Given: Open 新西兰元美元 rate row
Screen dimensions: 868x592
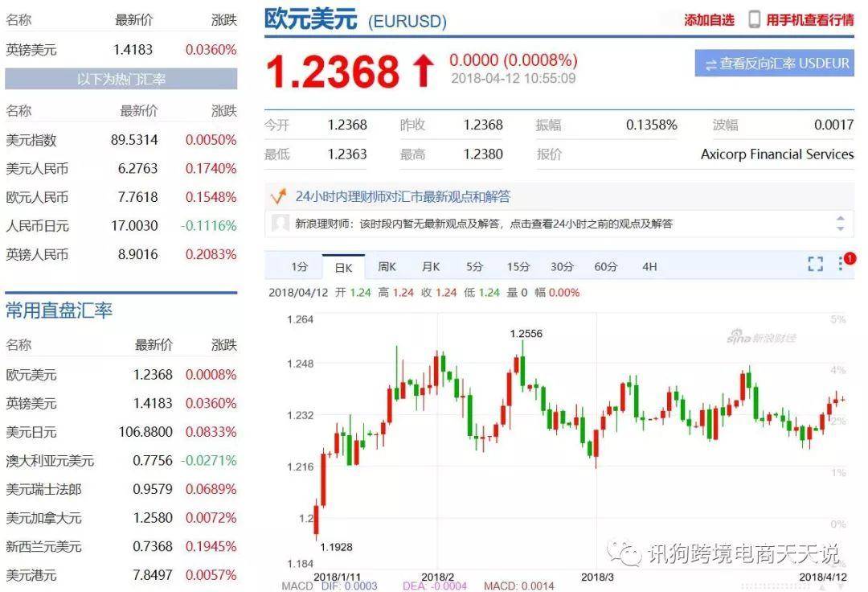Looking at the screenshot, I should 121,547.
